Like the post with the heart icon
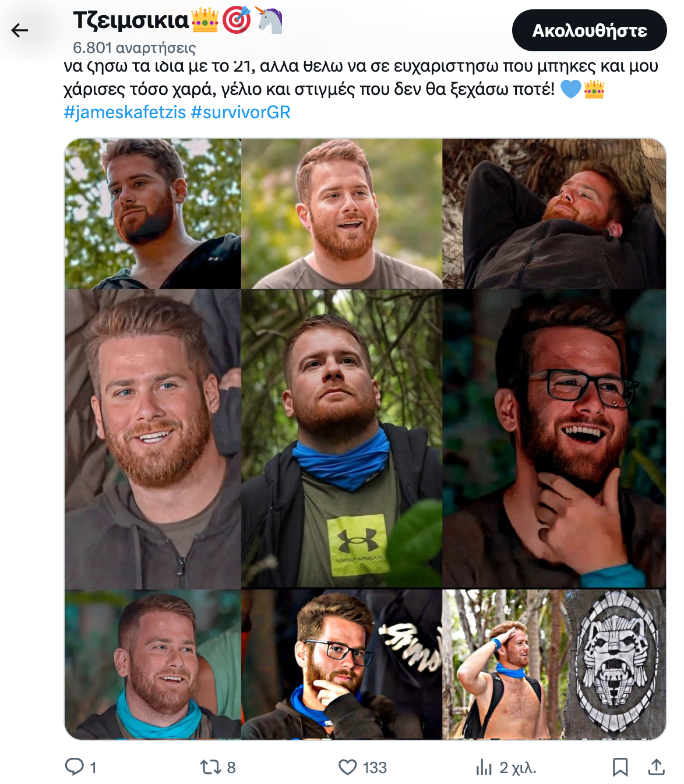684x784 pixels. coord(348,767)
